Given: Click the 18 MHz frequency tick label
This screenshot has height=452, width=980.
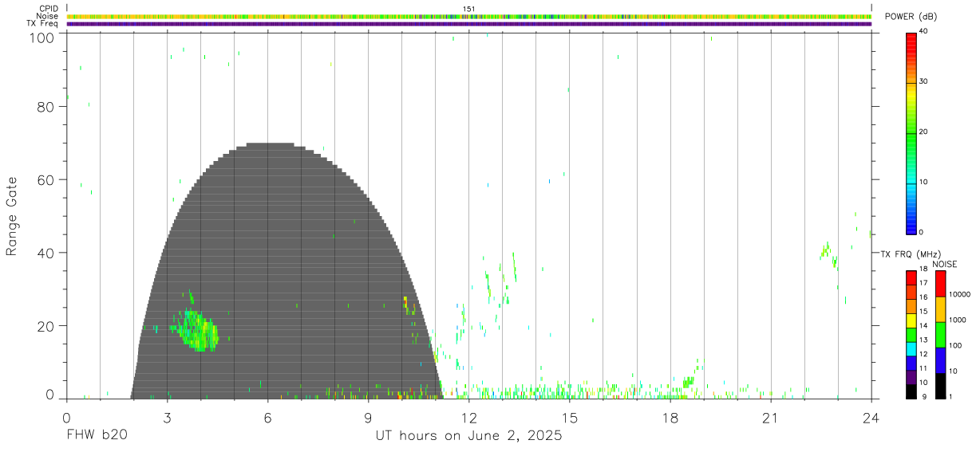Looking at the screenshot, I should [923, 269].
